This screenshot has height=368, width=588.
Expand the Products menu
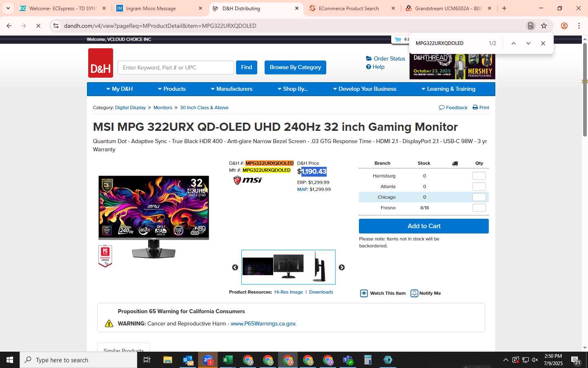click(x=172, y=89)
